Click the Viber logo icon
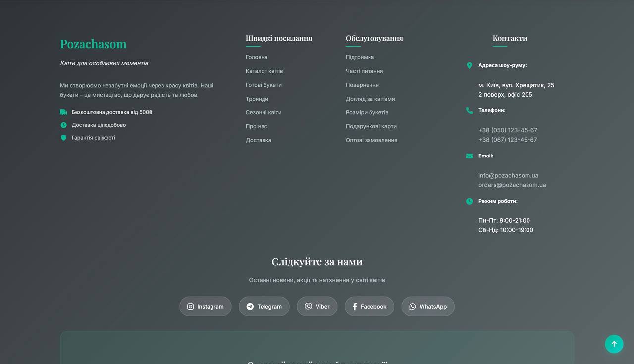 coord(308,307)
